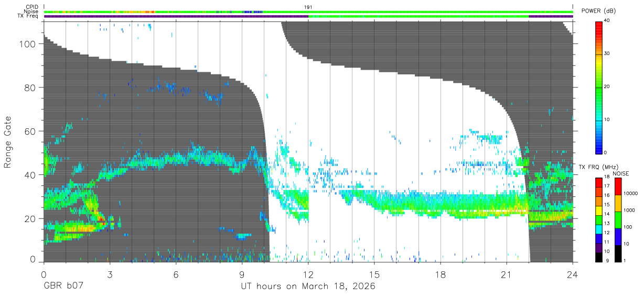Click the 'NOISE' legend title
644x297 pixels.
click(x=621, y=173)
